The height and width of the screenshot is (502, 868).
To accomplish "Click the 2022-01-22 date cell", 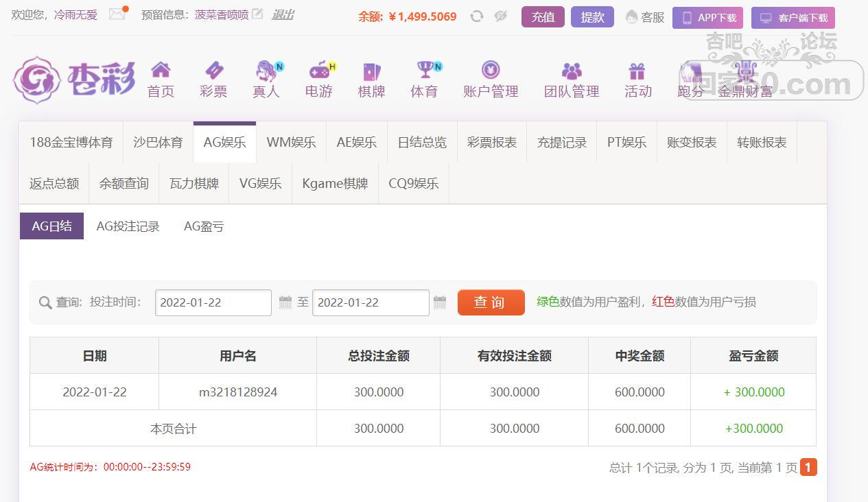I will (x=95, y=392).
